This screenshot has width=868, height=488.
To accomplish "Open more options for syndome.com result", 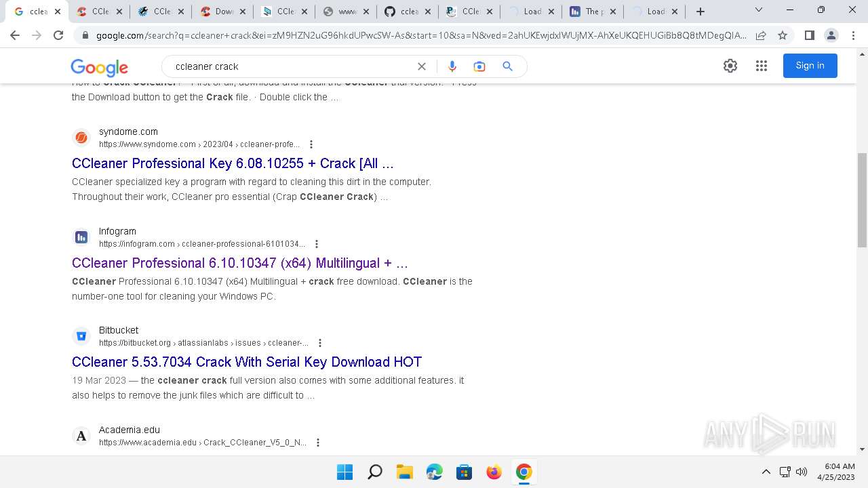I will pyautogui.click(x=311, y=144).
